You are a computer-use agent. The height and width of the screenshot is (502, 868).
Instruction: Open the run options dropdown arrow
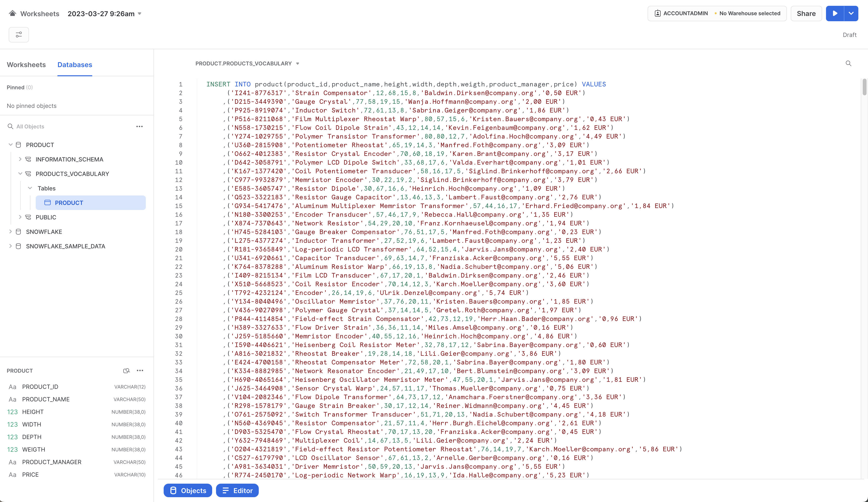851,14
